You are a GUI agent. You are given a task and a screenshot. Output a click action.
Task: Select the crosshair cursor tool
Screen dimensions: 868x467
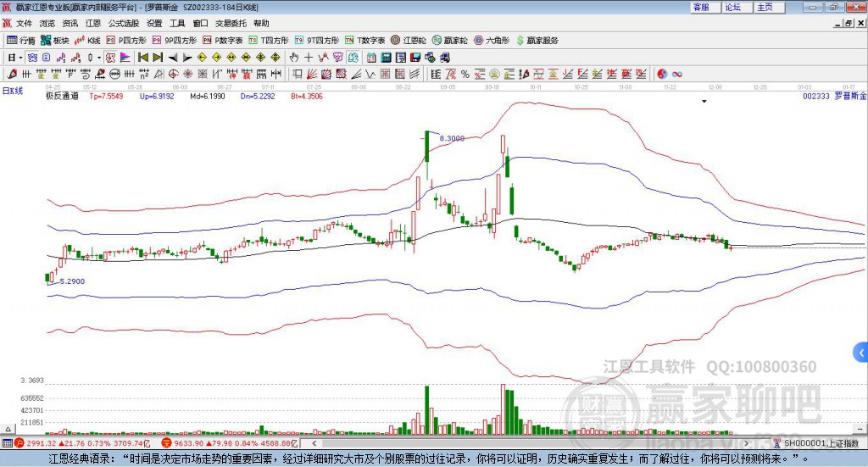pos(309,58)
